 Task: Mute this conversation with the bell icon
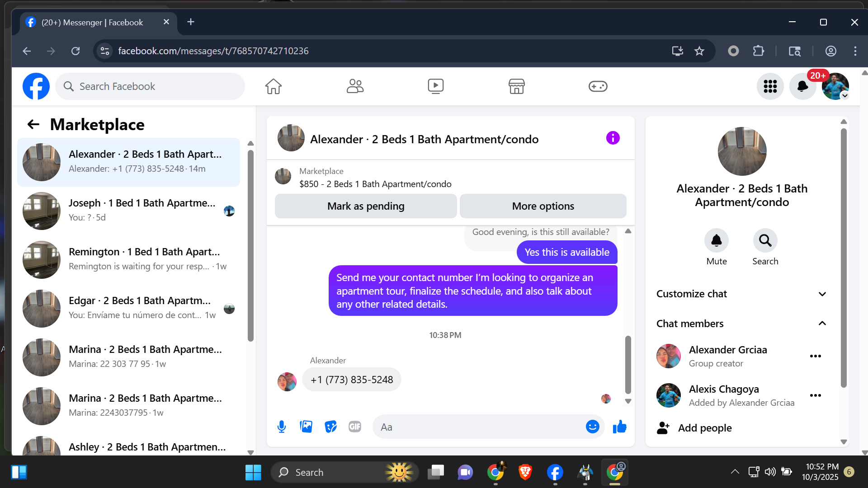tap(717, 240)
